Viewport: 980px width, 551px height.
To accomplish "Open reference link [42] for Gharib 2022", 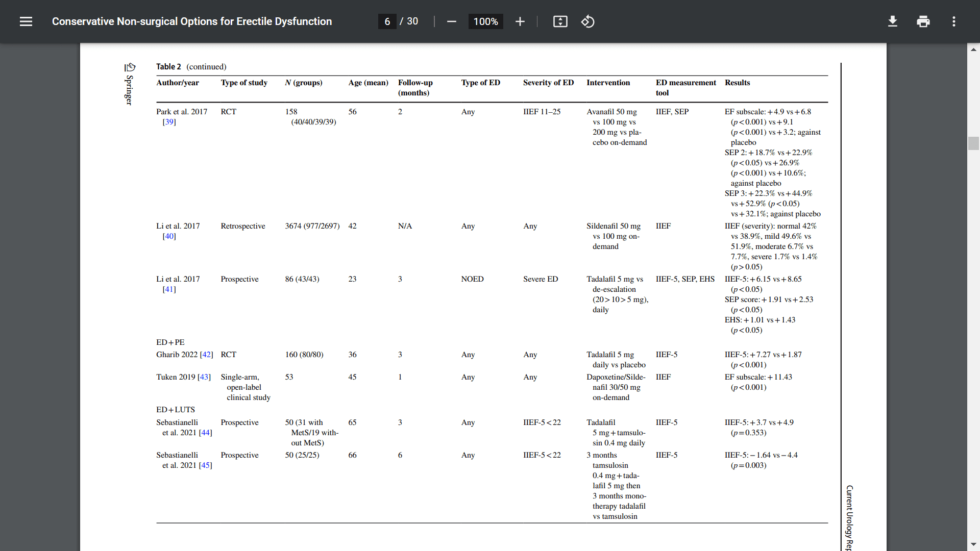I will pyautogui.click(x=206, y=355).
